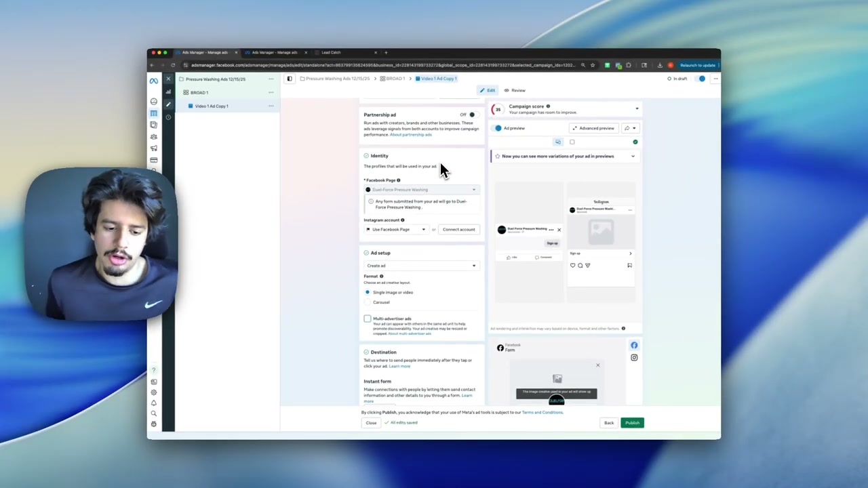This screenshot has height=488, width=868.
Task: Open options for Pressure Washing Ads campaign
Action: [x=271, y=79]
